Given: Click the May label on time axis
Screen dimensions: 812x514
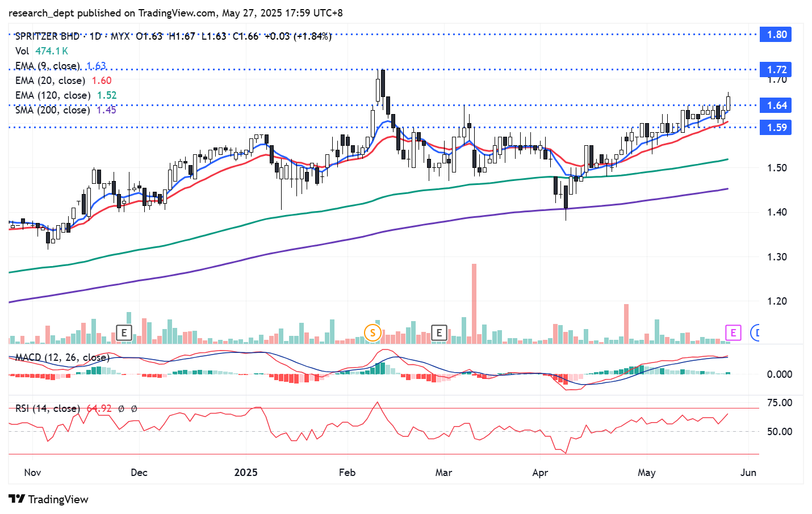Looking at the screenshot, I should (647, 473).
